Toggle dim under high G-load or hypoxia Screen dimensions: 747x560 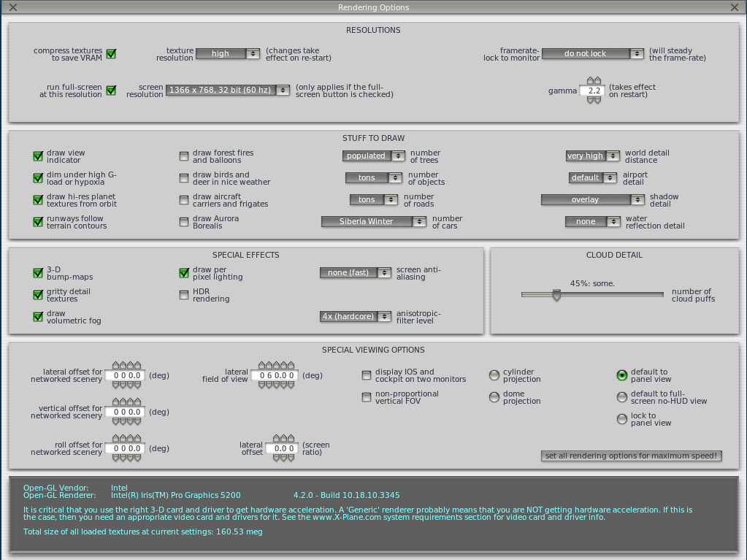click(x=38, y=178)
